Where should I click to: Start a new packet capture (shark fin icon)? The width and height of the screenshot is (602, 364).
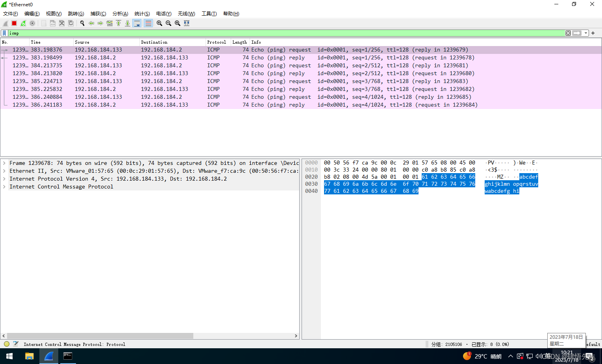(6, 23)
